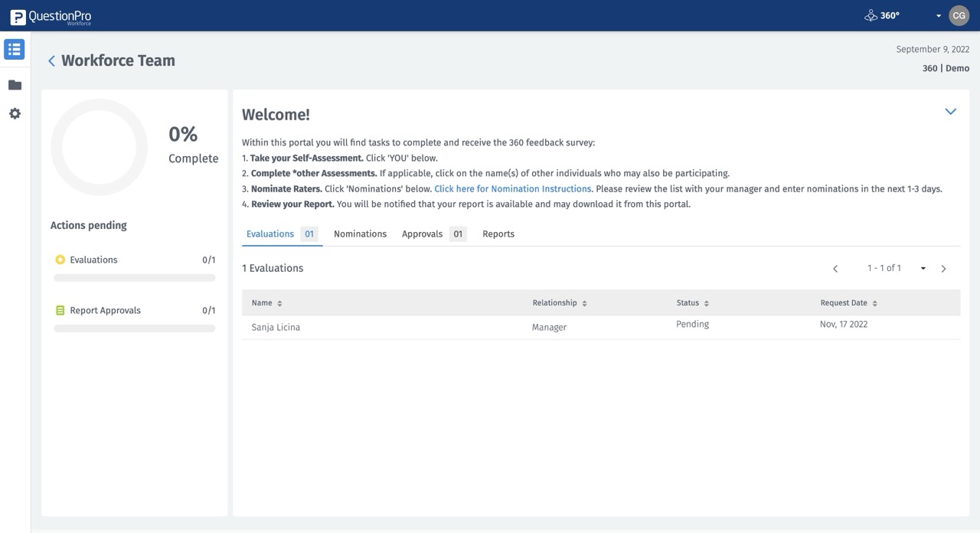Switch to the Nominations tab
Image resolution: width=980 pixels, height=533 pixels.
pyautogui.click(x=360, y=234)
